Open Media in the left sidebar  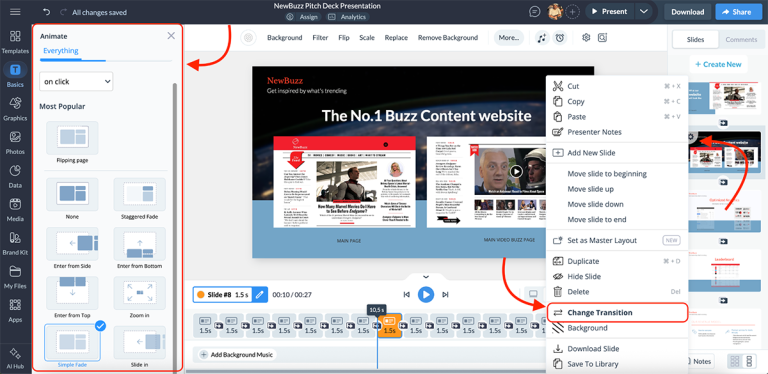click(15, 210)
